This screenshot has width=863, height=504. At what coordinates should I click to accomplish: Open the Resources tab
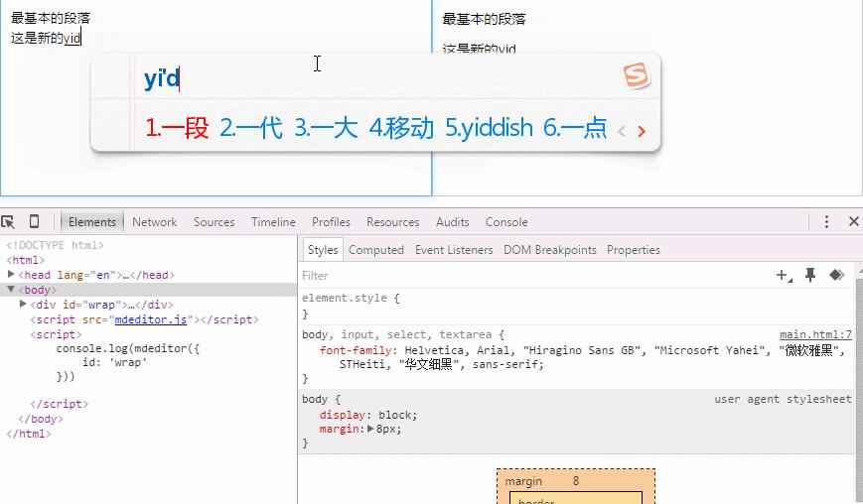[x=393, y=222]
